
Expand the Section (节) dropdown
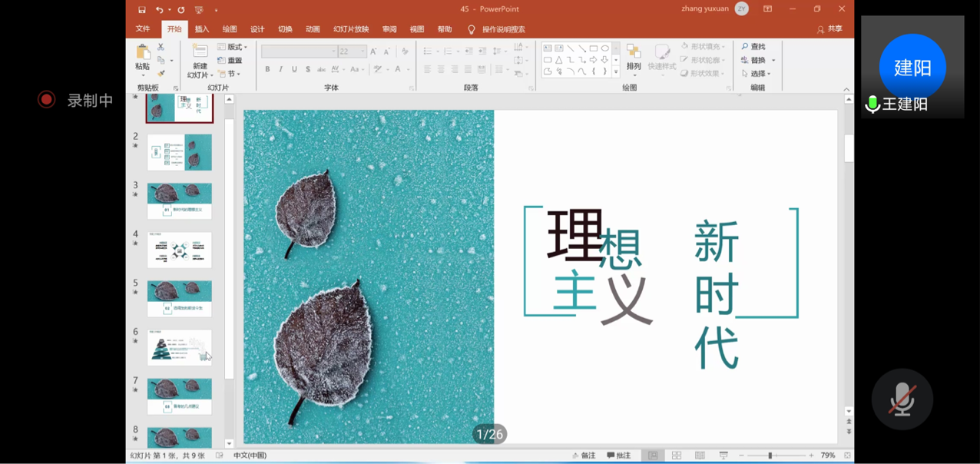(230, 74)
